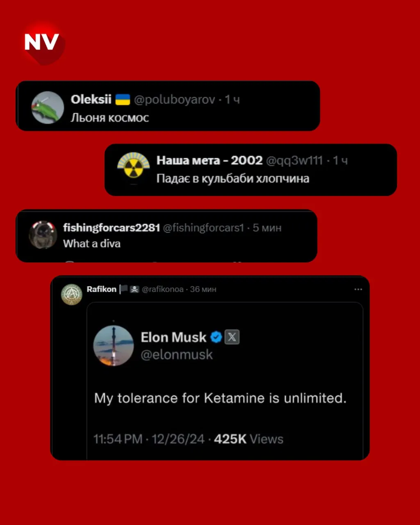Click the @fishingforcars1 handle

tap(203, 228)
